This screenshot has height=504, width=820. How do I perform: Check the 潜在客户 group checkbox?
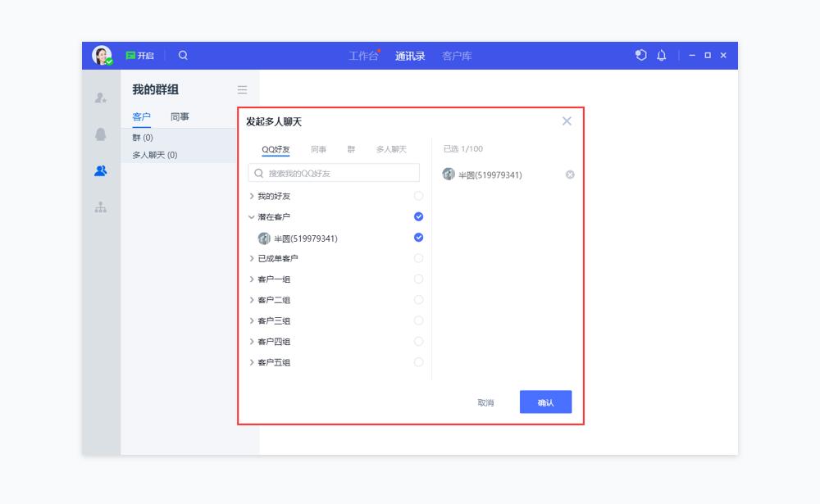pos(419,216)
